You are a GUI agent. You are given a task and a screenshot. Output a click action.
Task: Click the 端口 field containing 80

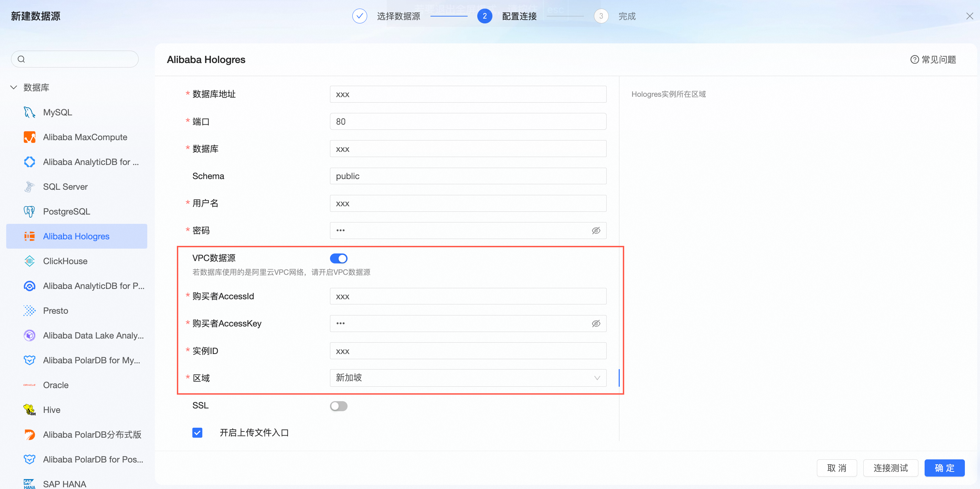coord(468,122)
